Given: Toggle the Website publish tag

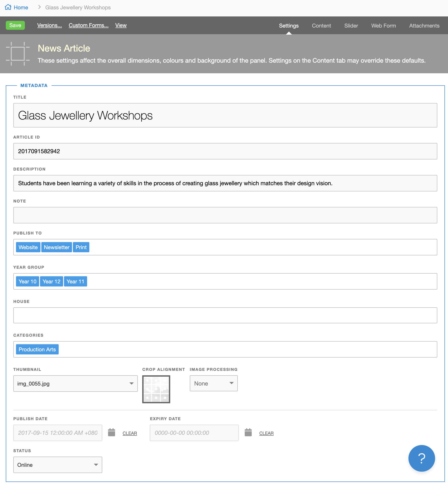Looking at the screenshot, I should (x=28, y=247).
